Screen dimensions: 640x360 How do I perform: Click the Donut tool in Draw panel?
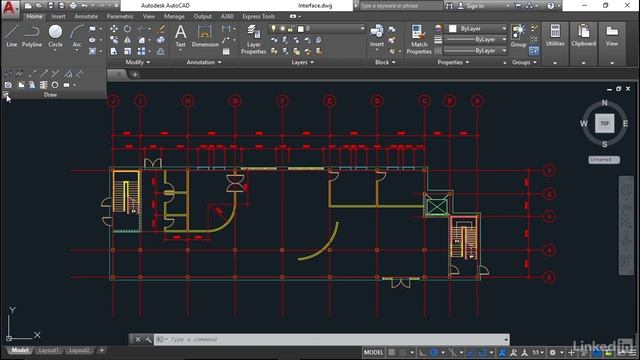pyautogui.click(x=55, y=85)
